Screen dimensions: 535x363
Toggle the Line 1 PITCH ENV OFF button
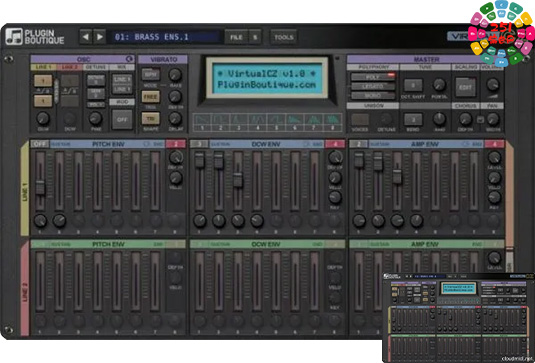[x=40, y=144]
